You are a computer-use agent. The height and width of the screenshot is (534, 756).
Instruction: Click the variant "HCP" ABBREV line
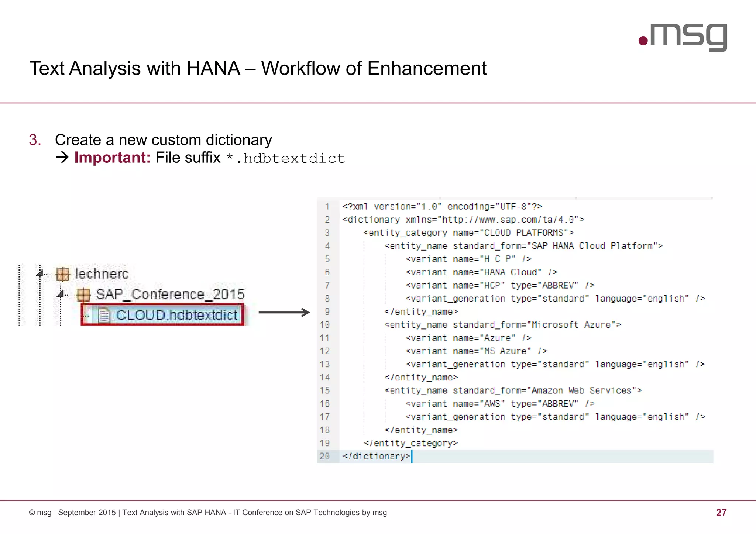tap(500, 285)
